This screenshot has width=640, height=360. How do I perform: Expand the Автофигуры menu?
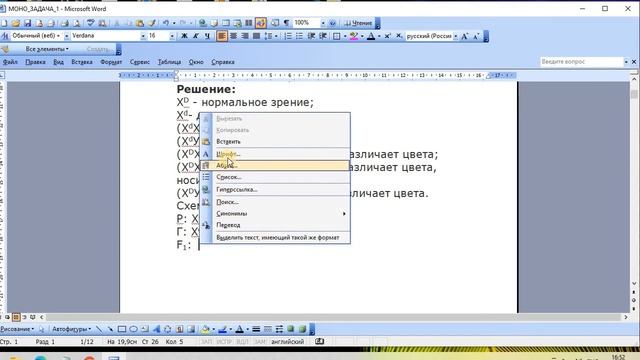pos(72,329)
